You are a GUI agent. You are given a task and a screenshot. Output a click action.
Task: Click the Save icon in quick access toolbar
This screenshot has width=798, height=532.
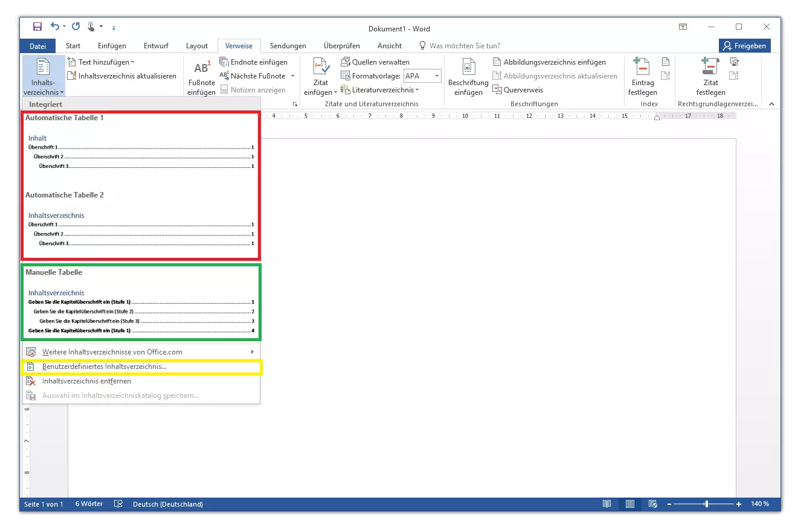point(37,27)
